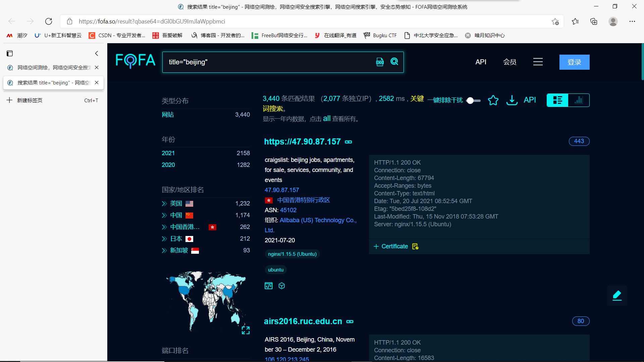Expand the world map to fullscreen
The width and height of the screenshot is (644, 362).
click(x=246, y=330)
